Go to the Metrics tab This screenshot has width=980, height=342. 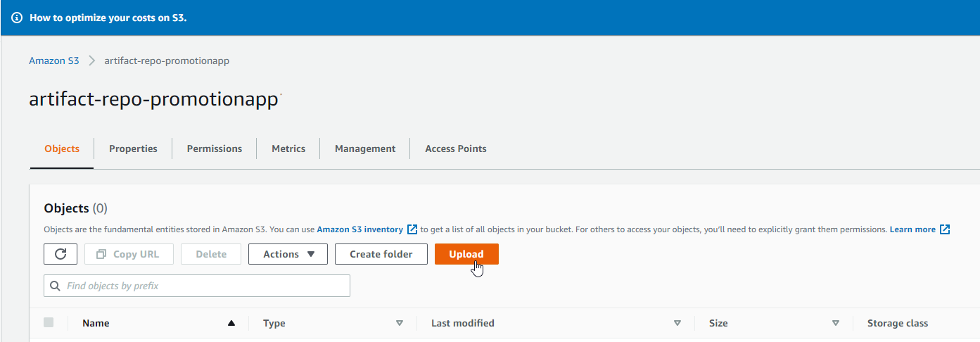288,148
